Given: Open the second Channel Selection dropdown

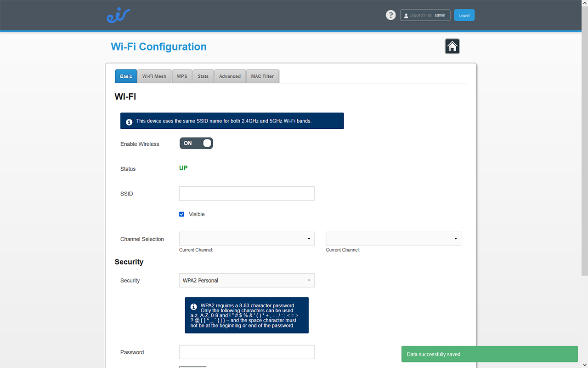Looking at the screenshot, I should (393, 239).
